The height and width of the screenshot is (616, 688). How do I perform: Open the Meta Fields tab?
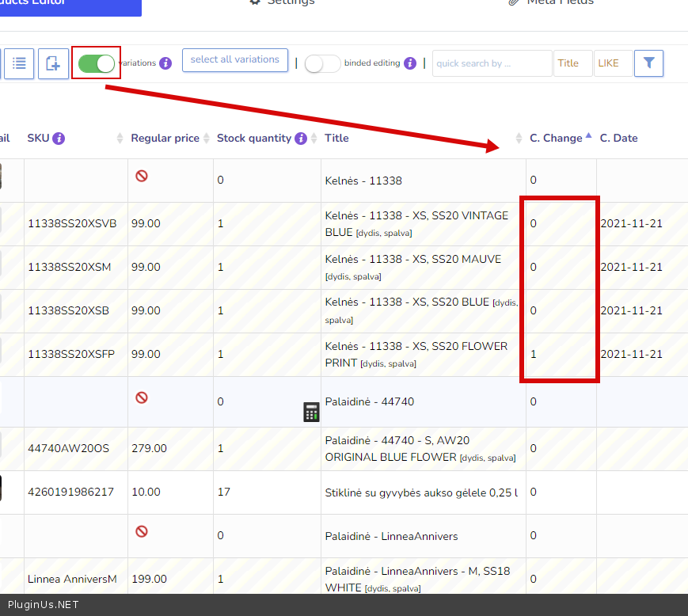pyautogui.click(x=552, y=2)
